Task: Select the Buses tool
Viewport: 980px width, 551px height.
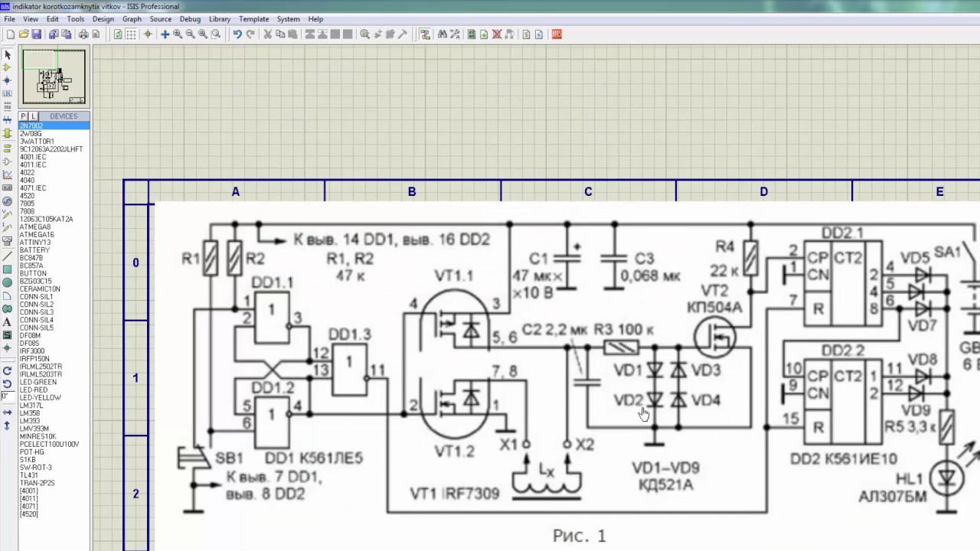Action: click(x=8, y=119)
